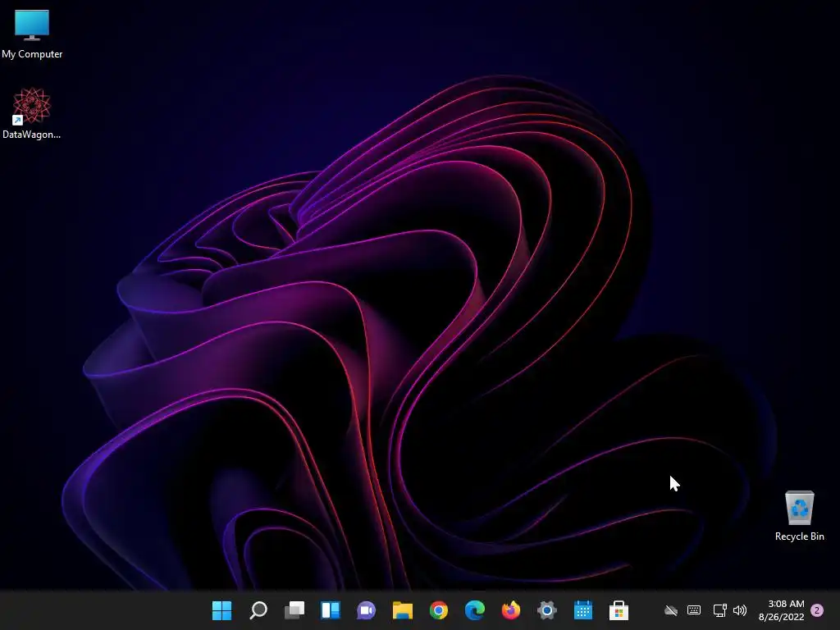
Task: Click the 'My Computer' label text
Action: click(x=32, y=54)
